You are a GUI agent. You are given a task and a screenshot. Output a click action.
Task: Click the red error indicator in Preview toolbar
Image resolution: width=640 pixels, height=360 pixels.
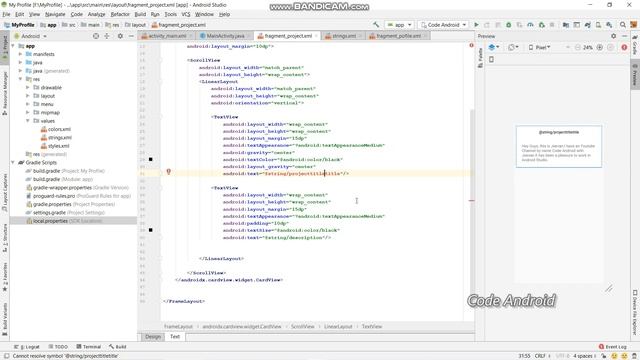(x=624, y=47)
